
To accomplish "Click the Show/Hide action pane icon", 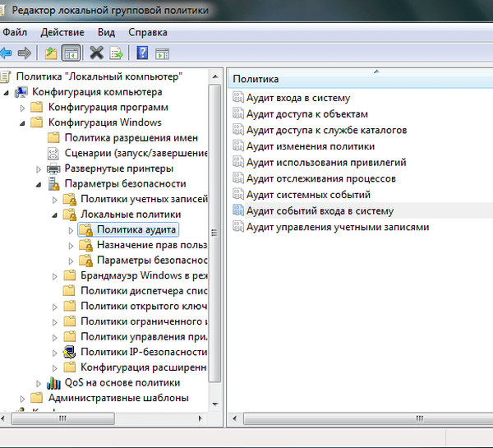I will tap(163, 53).
